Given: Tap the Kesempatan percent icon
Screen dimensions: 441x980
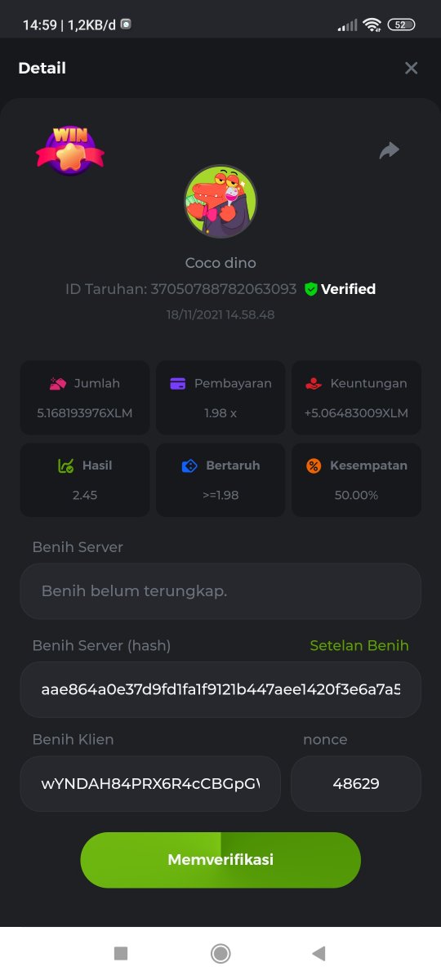Looking at the screenshot, I should coord(314,465).
